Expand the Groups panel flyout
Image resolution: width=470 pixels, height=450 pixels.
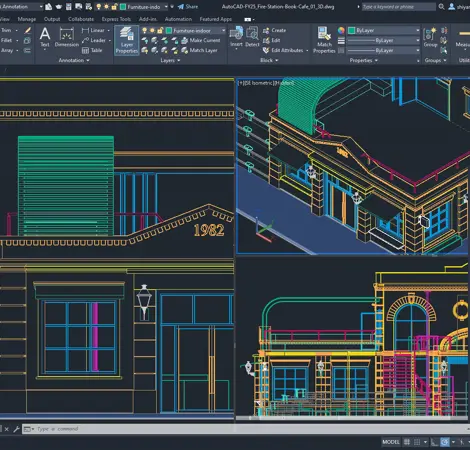pos(435,60)
